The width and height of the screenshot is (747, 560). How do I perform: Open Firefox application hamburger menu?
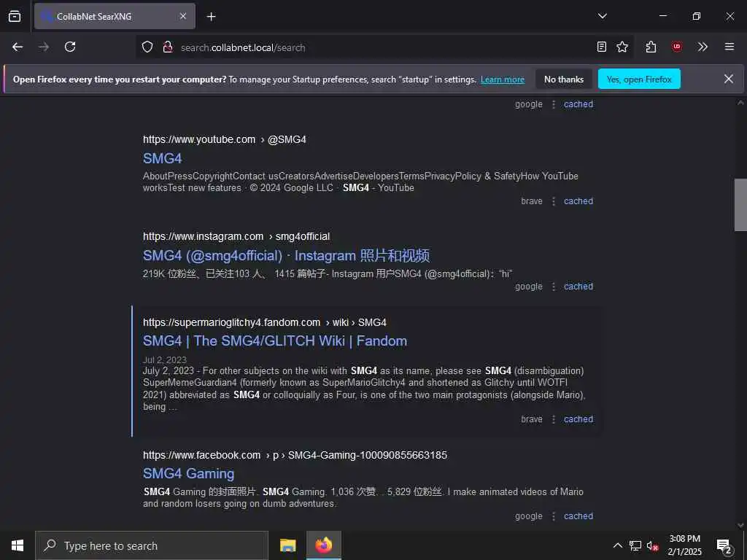729,47
